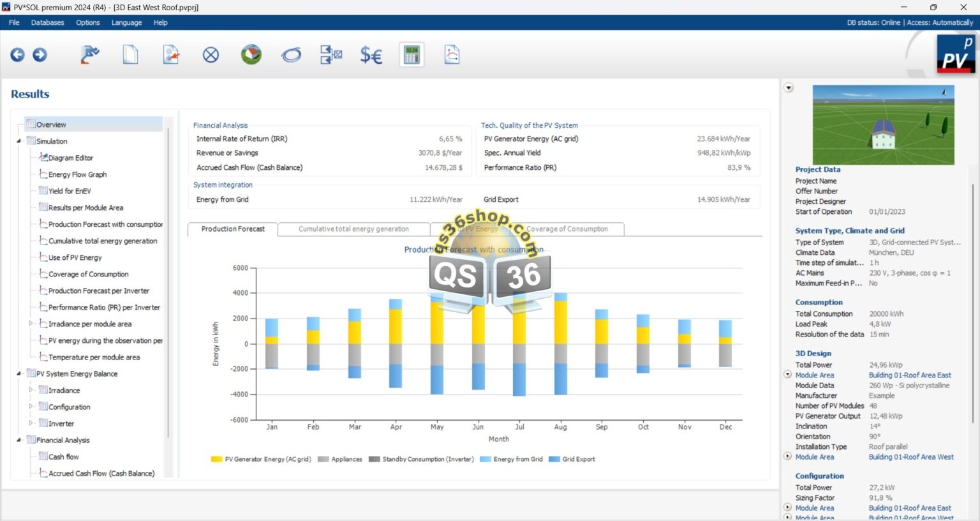Go forward with the blue right arrow

click(x=40, y=55)
